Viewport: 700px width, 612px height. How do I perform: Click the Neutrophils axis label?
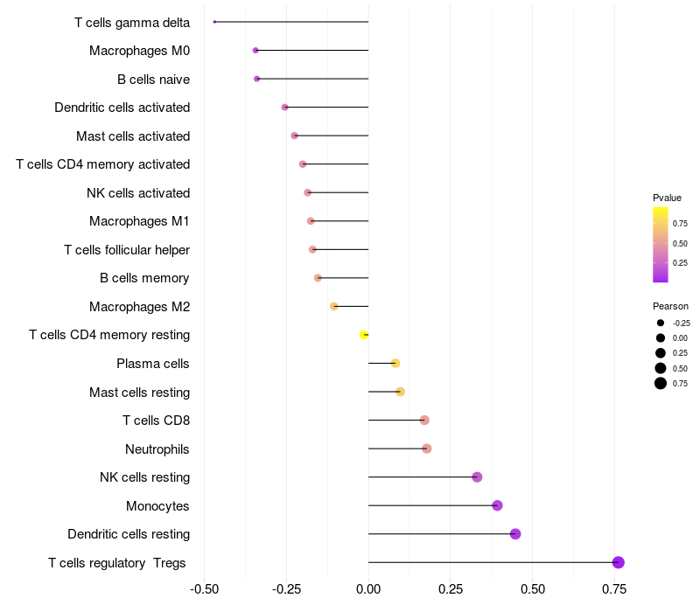[157, 449]
